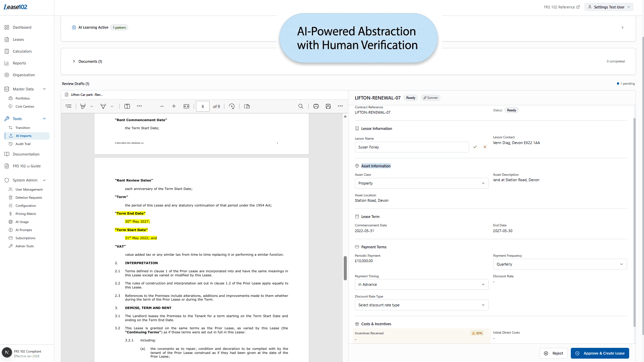
Task: Open AI Prompts in System Admin
Action: click(x=23, y=230)
